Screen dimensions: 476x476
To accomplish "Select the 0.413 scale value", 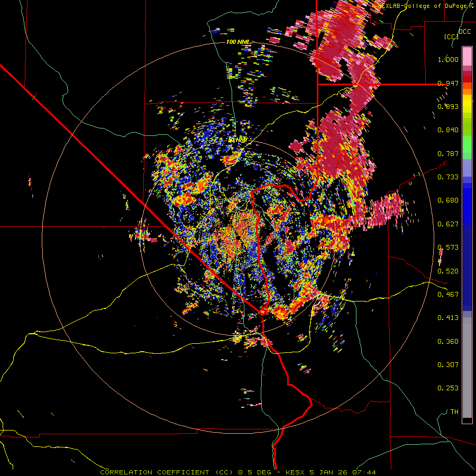I will (448, 318).
